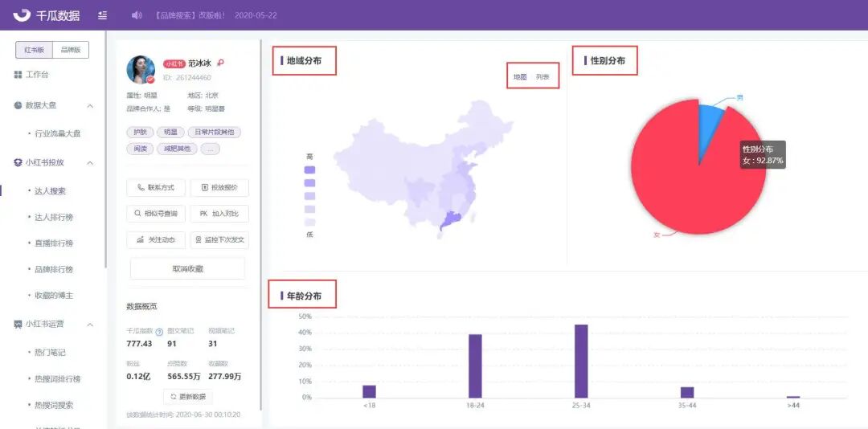Click the PK icon in 加入对比
This screenshot has height=429, width=868.
pos(203,213)
